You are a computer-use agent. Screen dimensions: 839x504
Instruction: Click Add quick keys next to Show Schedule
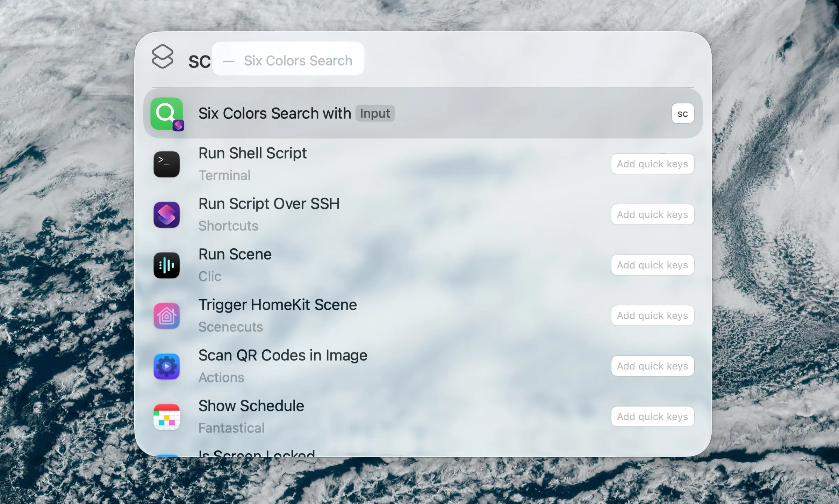[x=652, y=416]
